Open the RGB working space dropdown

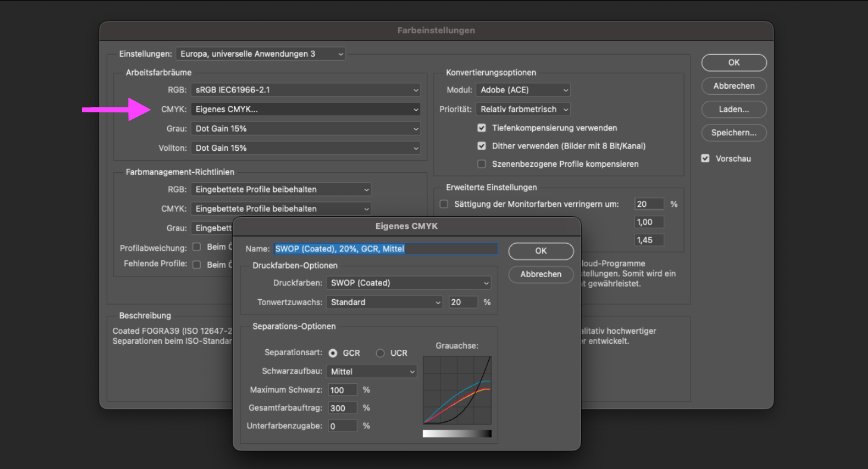305,89
